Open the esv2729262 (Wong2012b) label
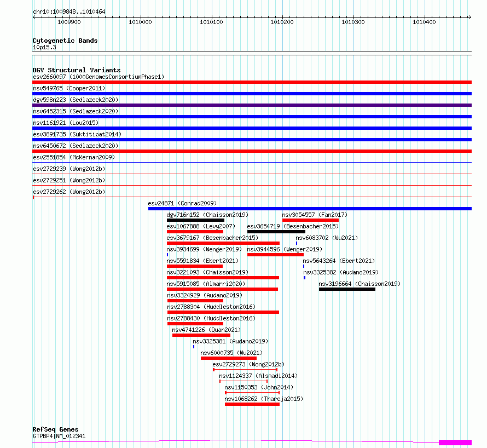Screen dimensions: 487x448 (69, 192)
